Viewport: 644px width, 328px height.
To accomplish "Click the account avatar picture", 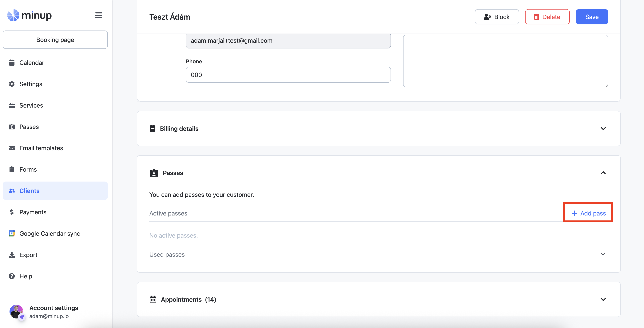I will pyautogui.click(x=16, y=311).
